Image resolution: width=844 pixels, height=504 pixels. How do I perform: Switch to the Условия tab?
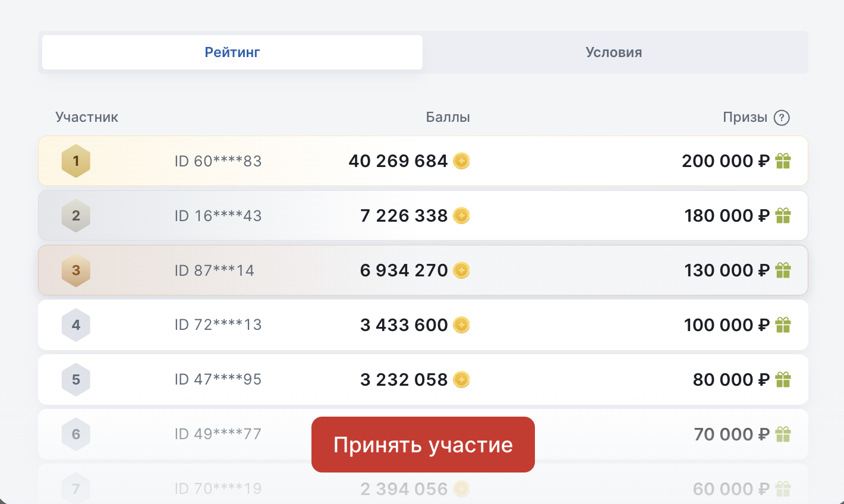coord(613,52)
